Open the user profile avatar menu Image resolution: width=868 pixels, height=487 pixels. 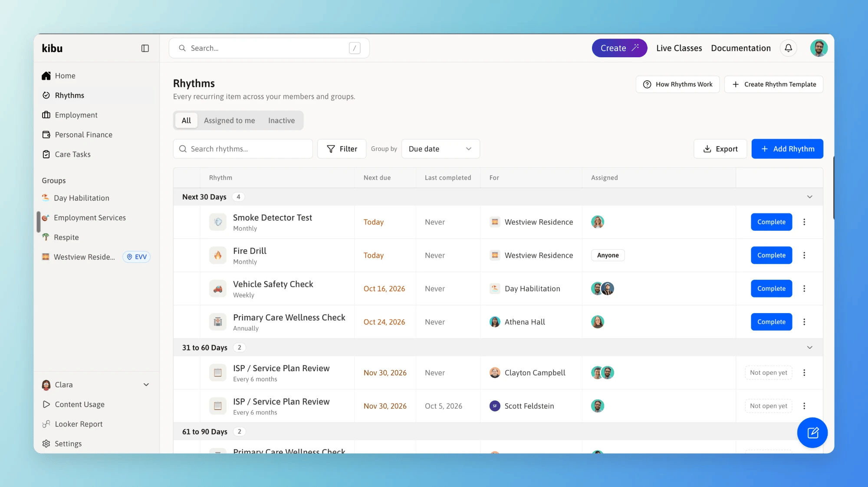coord(819,48)
